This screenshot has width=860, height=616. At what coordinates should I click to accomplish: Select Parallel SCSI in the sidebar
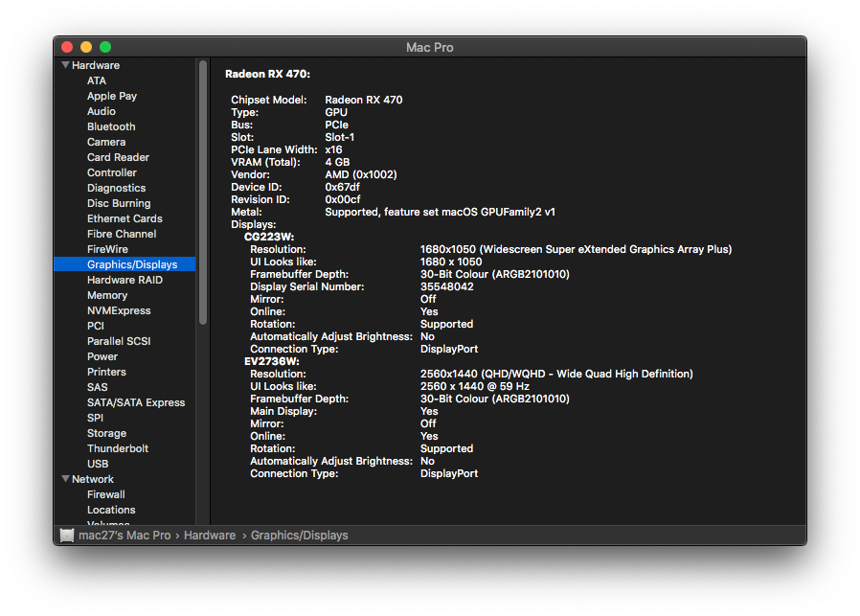[119, 342]
